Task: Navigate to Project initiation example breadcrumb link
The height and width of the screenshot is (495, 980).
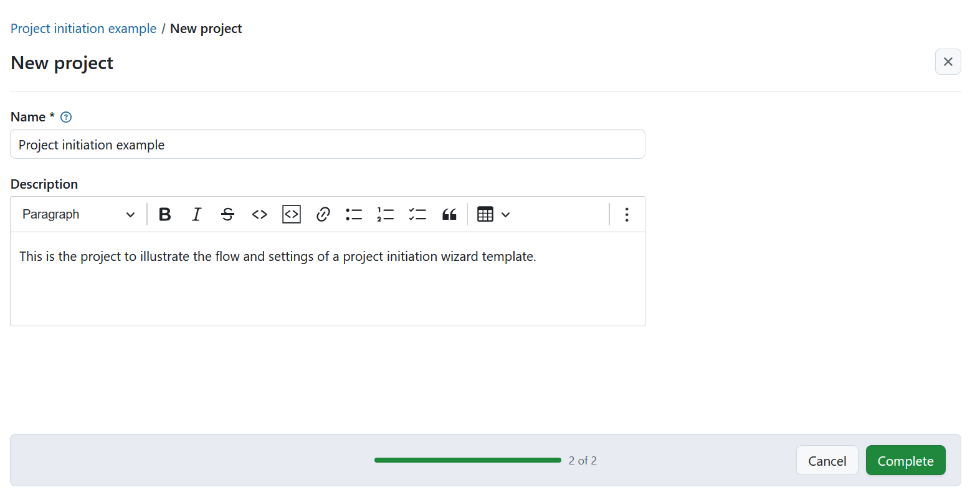Action: (x=83, y=28)
